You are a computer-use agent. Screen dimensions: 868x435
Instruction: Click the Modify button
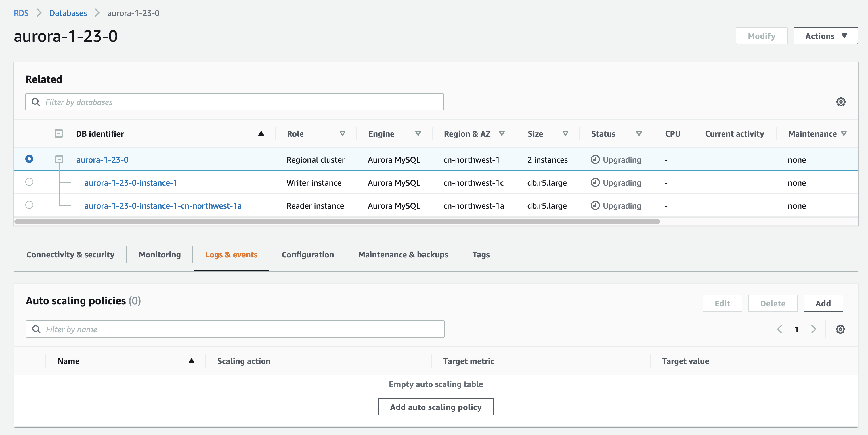point(762,36)
